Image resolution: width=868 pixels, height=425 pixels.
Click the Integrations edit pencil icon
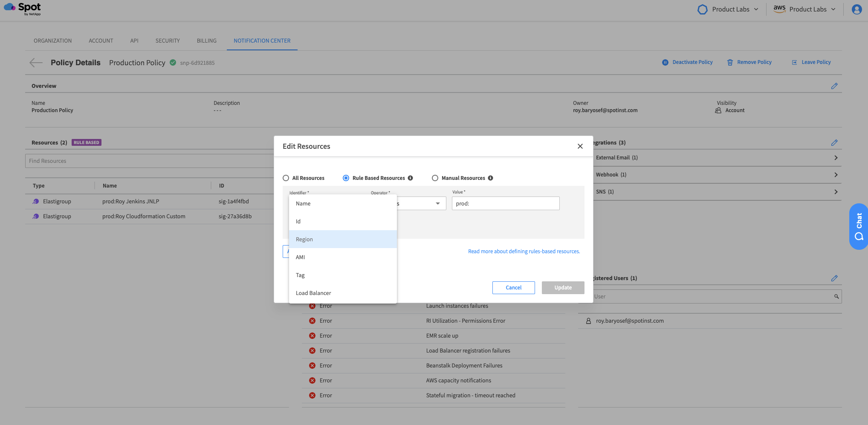click(834, 143)
